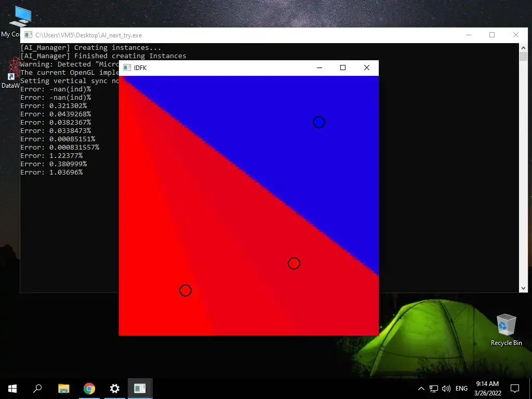Click the 'Error: 1.03696%' console line
The image size is (532, 399).
coord(51,172)
